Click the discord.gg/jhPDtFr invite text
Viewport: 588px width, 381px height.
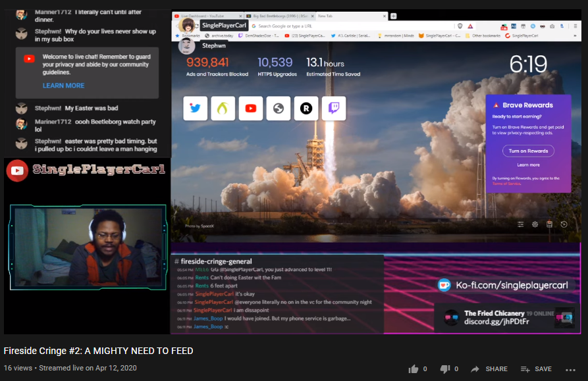click(x=496, y=322)
